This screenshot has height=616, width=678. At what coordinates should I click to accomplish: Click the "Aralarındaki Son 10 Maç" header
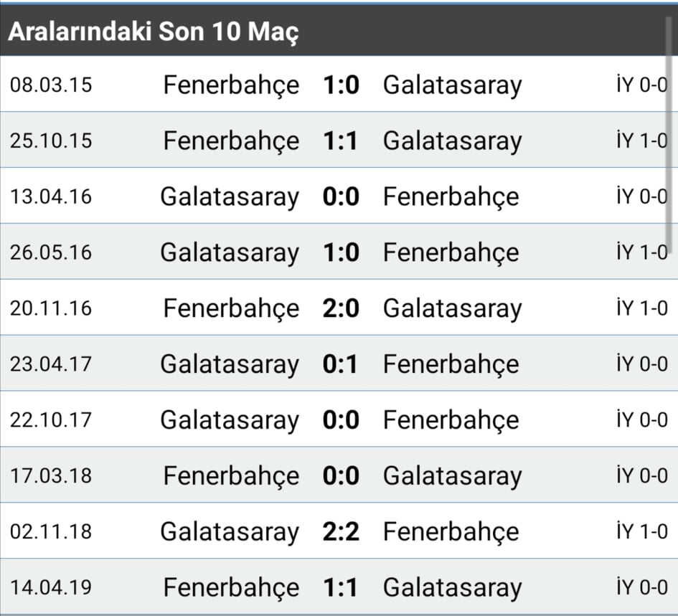153,32
